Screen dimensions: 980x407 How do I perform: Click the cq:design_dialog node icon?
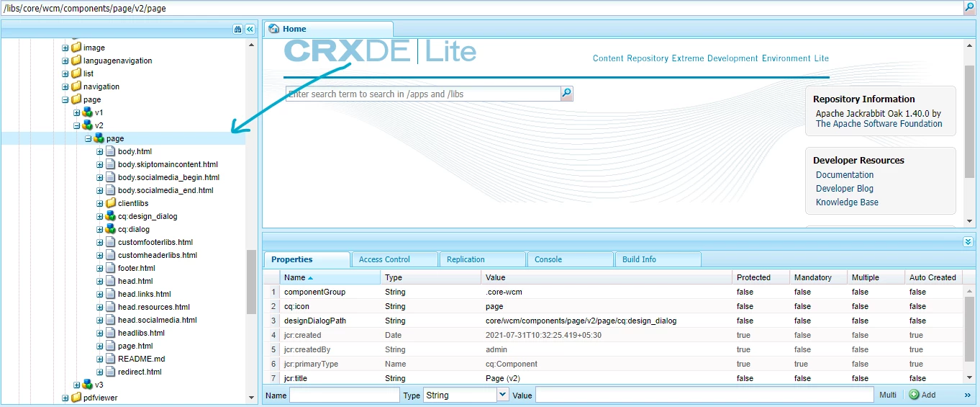pyautogui.click(x=111, y=216)
